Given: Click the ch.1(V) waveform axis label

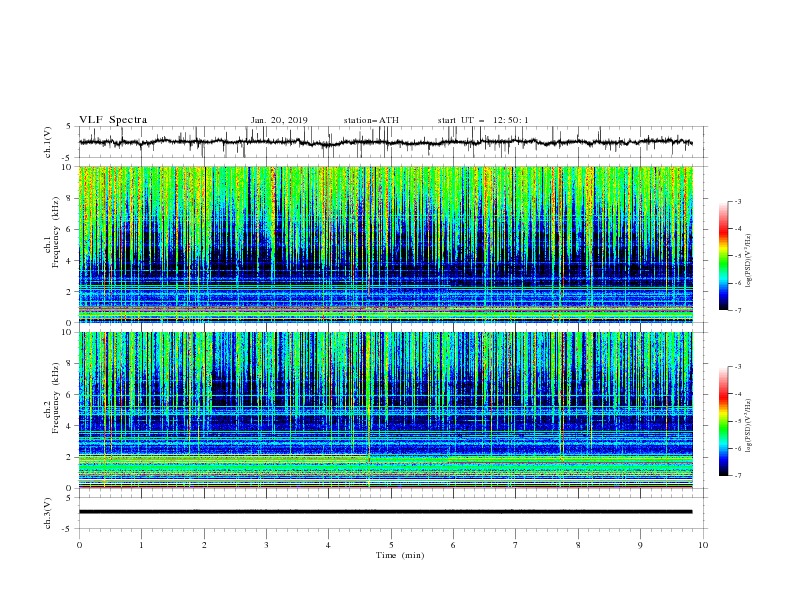Looking at the screenshot, I should (48, 142).
